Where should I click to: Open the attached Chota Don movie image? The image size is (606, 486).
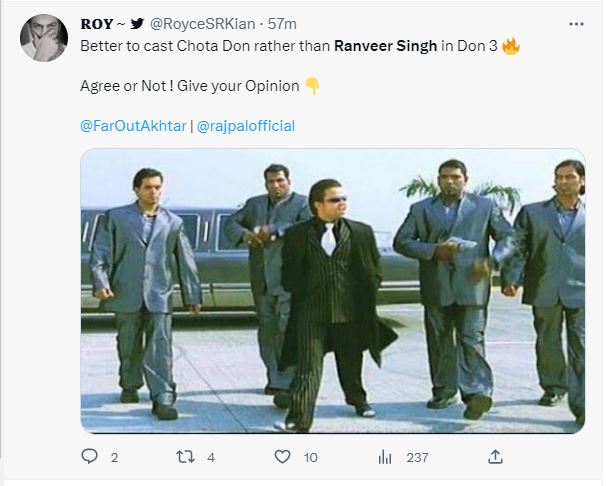pyautogui.click(x=332, y=290)
